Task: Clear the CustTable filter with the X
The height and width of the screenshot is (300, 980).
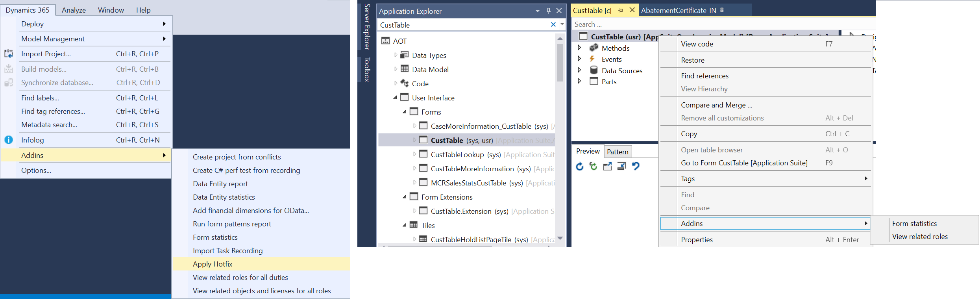Action: [553, 24]
